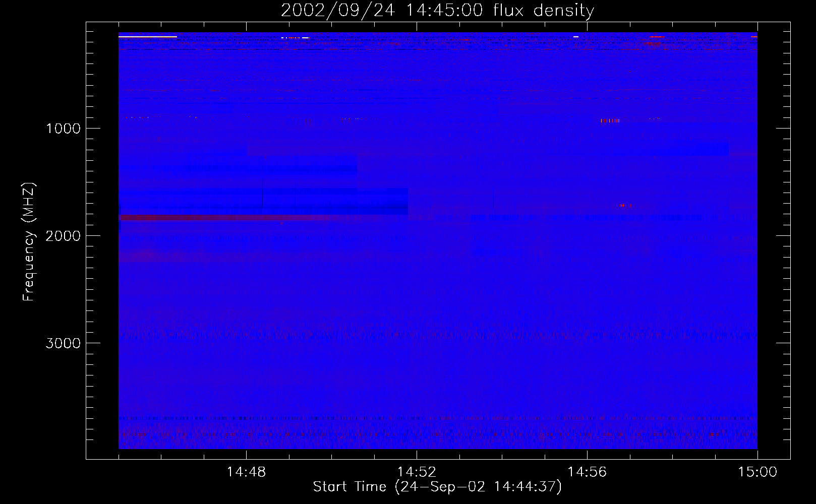Click the red-orange burst near 14:56 at 950 MHz
Viewport: 816px width, 504px height.
(x=610, y=120)
